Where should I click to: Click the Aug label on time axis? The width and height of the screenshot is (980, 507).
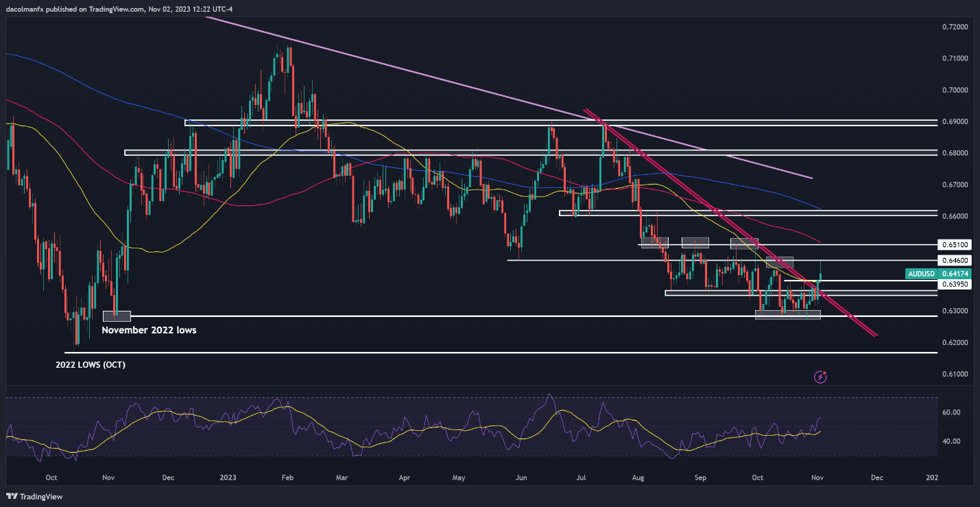638,476
